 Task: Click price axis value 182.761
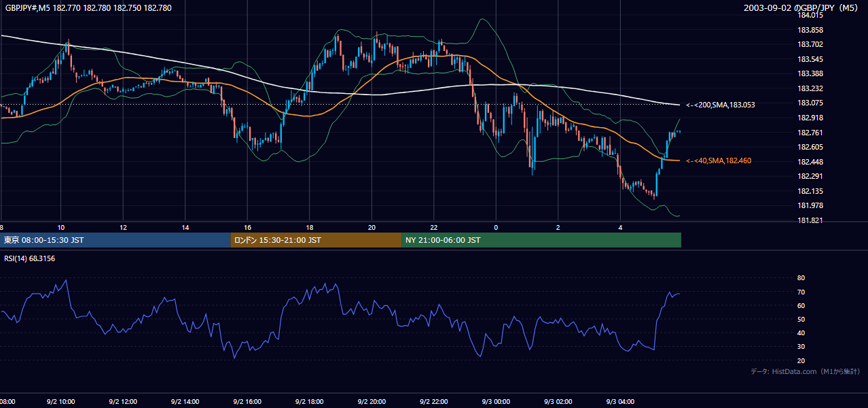810,133
